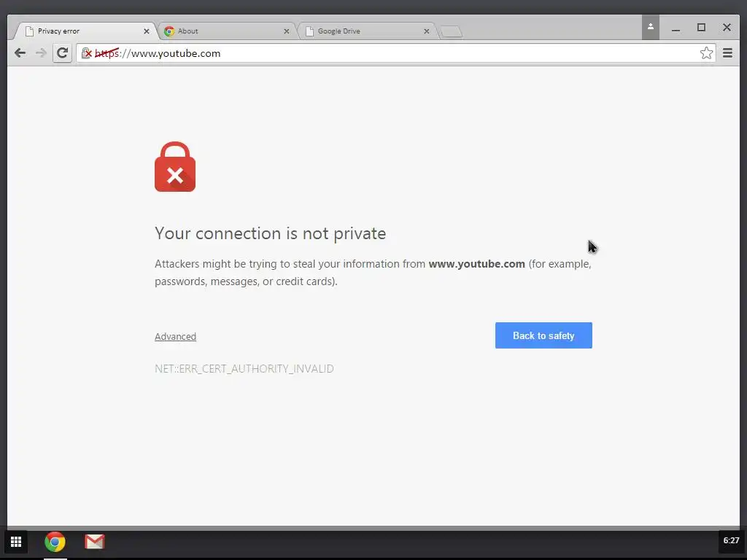Image resolution: width=747 pixels, height=560 pixels.
Task: Click the bold www.youtube.com text
Action: pos(476,264)
